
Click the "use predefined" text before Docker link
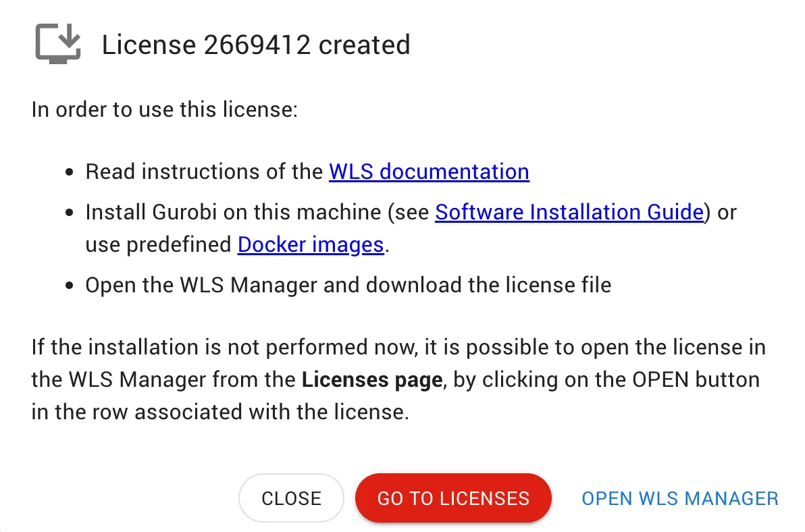(159, 244)
